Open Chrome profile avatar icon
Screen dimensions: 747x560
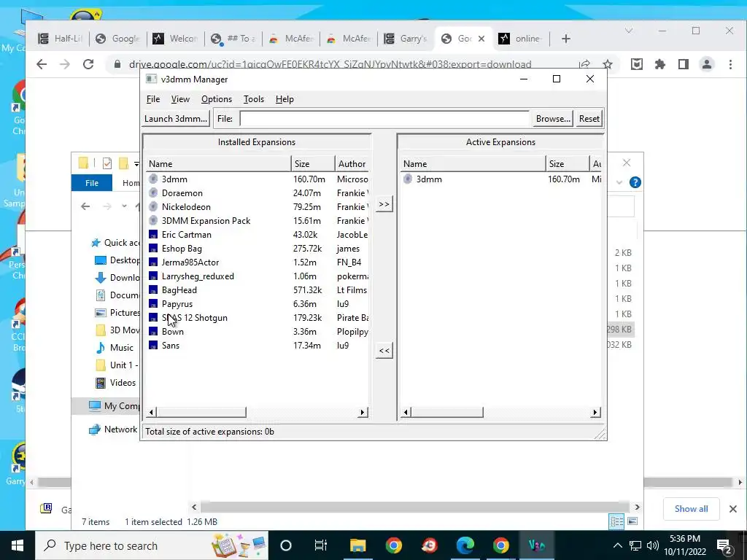coord(707,64)
